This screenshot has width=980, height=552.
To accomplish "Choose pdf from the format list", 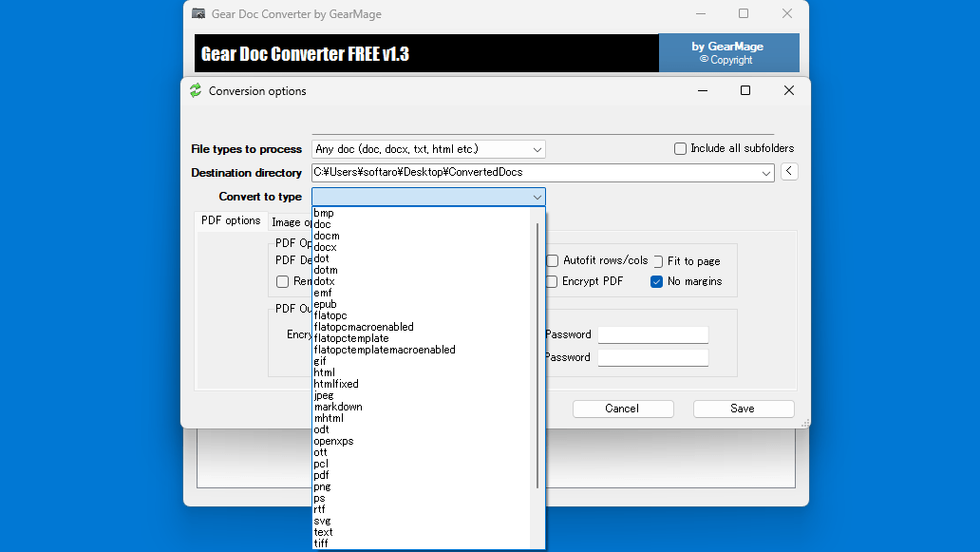I will click(321, 475).
